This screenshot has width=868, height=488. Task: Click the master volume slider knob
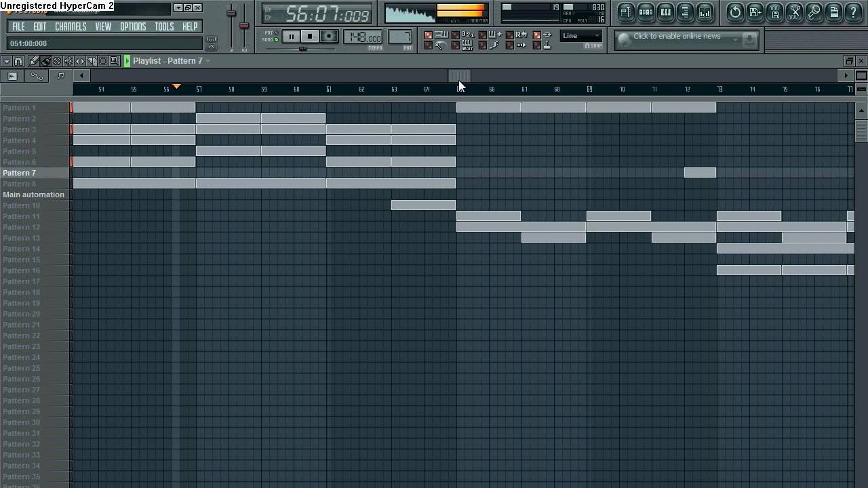point(231,13)
